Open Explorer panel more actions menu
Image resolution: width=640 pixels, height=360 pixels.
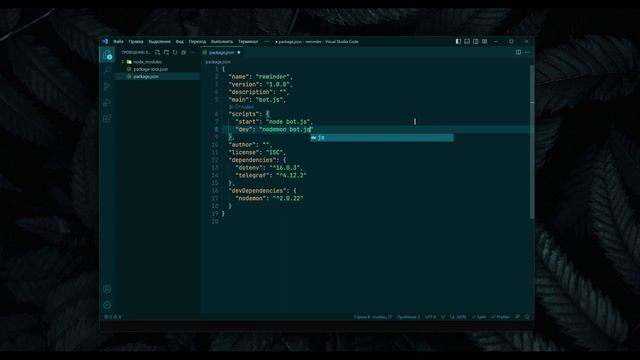(x=193, y=52)
